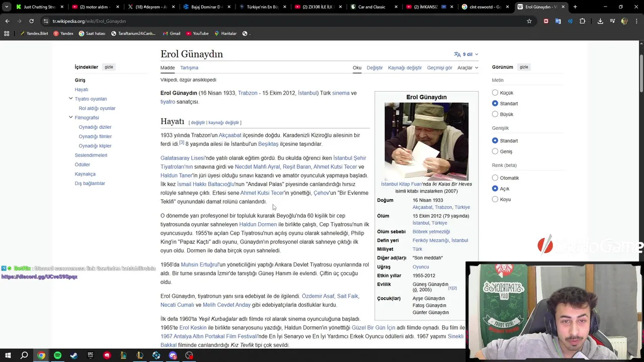Open the Chrome extensions puzzle icon
Image resolution: width=644 pixels, height=362 pixels.
coord(583,21)
